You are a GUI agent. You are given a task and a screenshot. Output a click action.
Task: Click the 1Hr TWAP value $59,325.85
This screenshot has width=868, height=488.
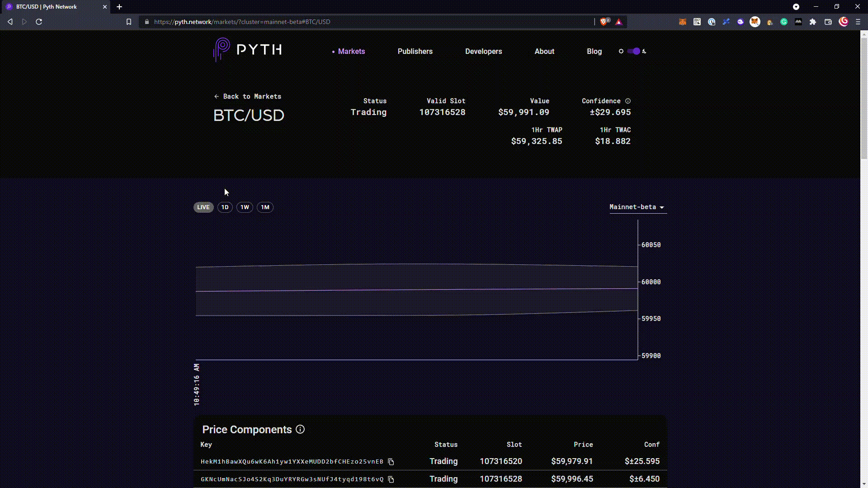537,141
